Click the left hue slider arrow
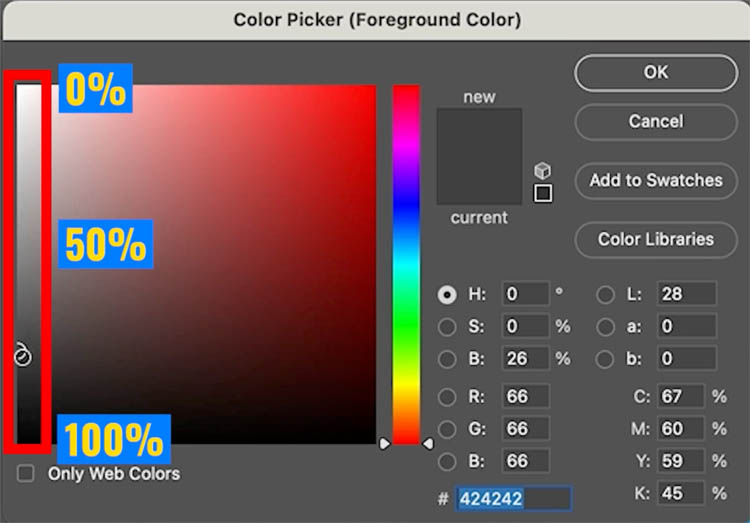 pyautogui.click(x=385, y=444)
